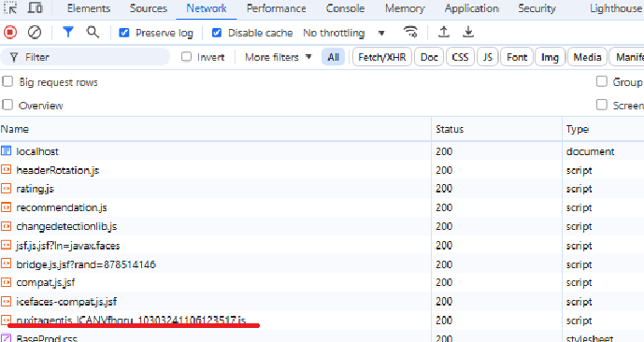Clear the network log

tap(35, 32)
